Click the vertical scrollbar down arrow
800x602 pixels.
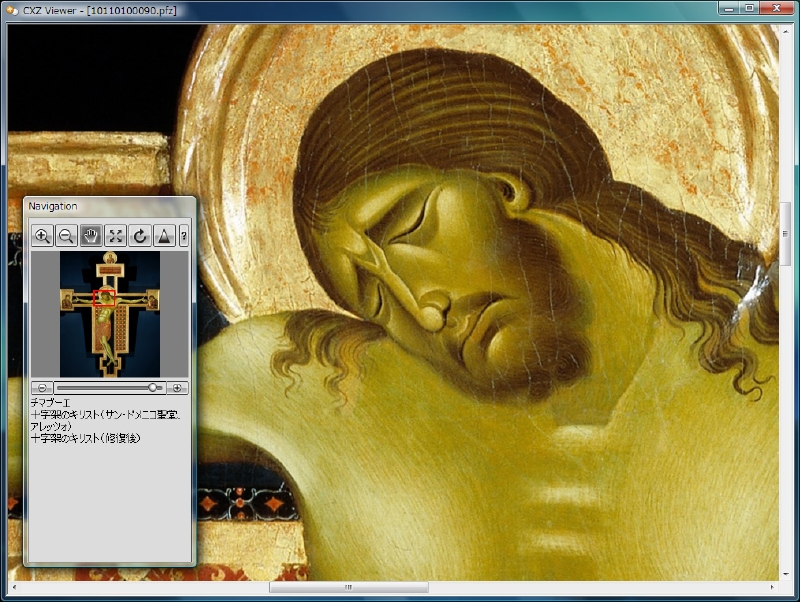(x=785, y=574)
